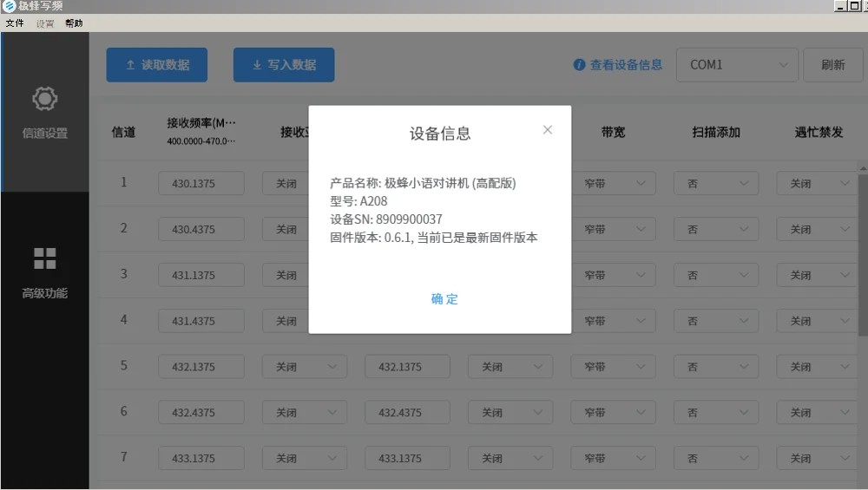Edit channel 3 receive frequency 431.1375

201,275
